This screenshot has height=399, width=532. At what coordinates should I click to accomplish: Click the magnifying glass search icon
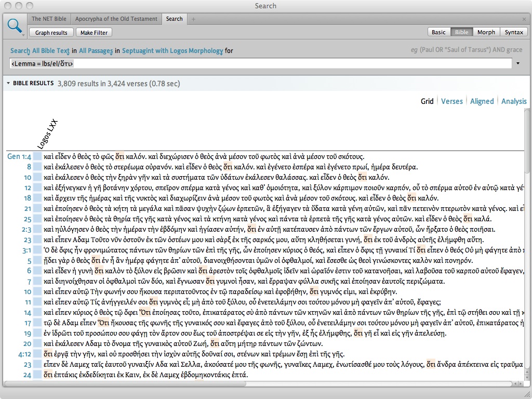[x=14, y=25]
